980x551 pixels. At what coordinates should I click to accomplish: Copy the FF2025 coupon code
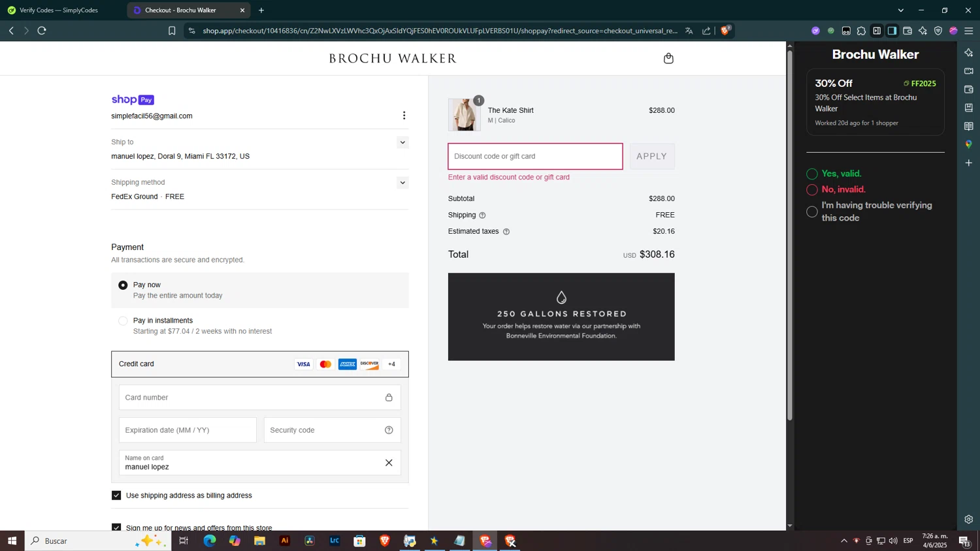[920, 84]
